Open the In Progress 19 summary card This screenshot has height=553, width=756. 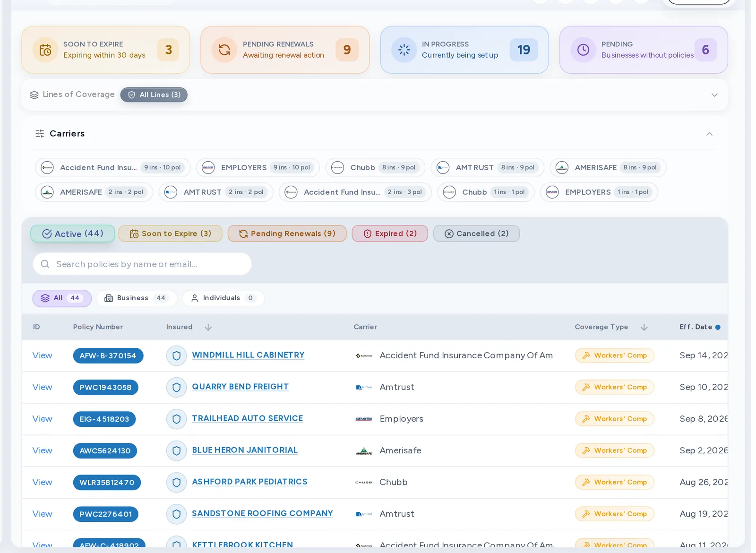click(x=464, y=50)
